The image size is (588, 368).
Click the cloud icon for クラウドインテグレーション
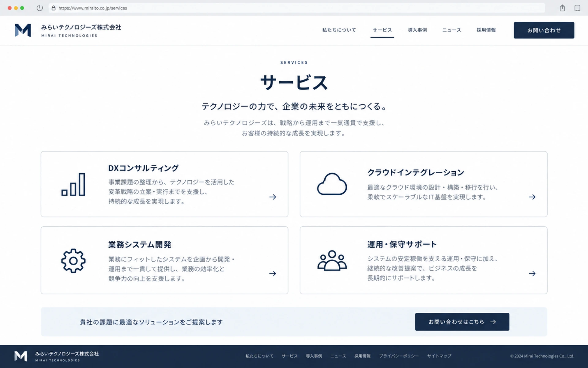(x=332, y=184)
